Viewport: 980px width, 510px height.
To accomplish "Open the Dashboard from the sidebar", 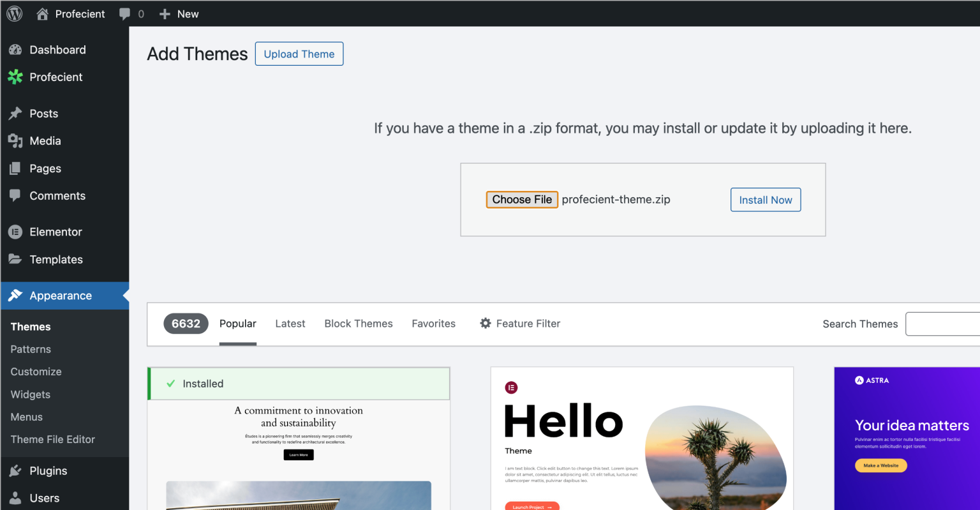I will (15, 50).
